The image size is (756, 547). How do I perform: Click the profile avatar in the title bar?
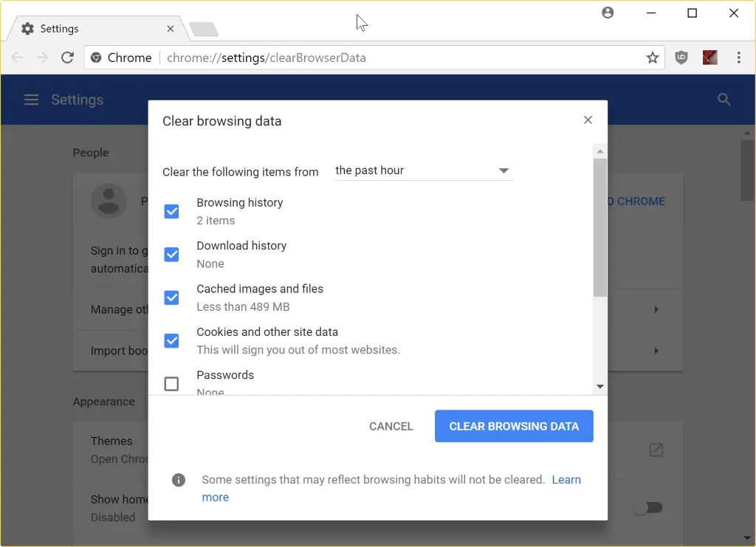pos(608,12)
